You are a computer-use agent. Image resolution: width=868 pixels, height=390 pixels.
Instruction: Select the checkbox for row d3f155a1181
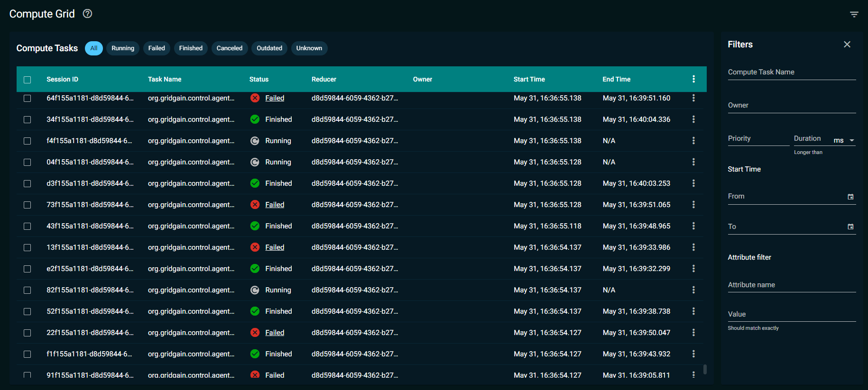28,184
